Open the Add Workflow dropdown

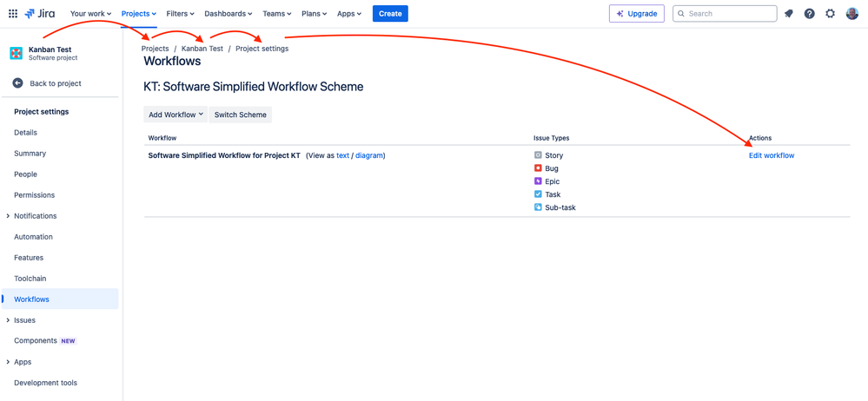pos(176,115)
